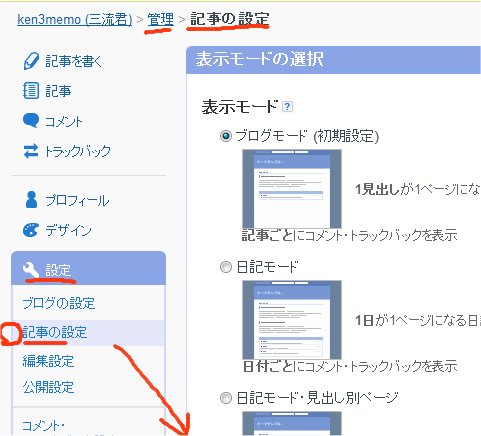Open the コメント・ submenu link at bottom
Viewport: 481px width, 436px height.
[43, 425]
